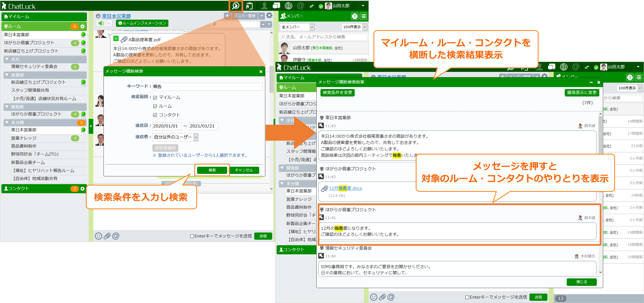
Task: Click the emoji smiley icon in left window composer
Action: [98, 236]
